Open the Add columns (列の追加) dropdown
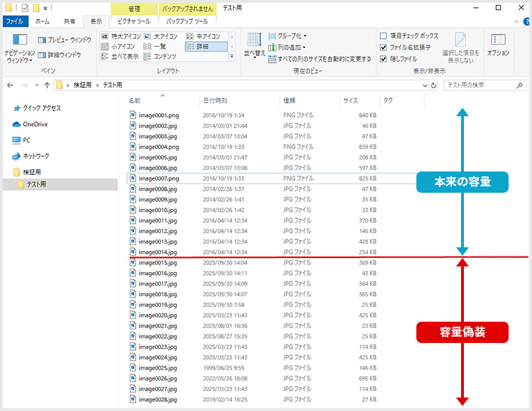 point(287,47)
